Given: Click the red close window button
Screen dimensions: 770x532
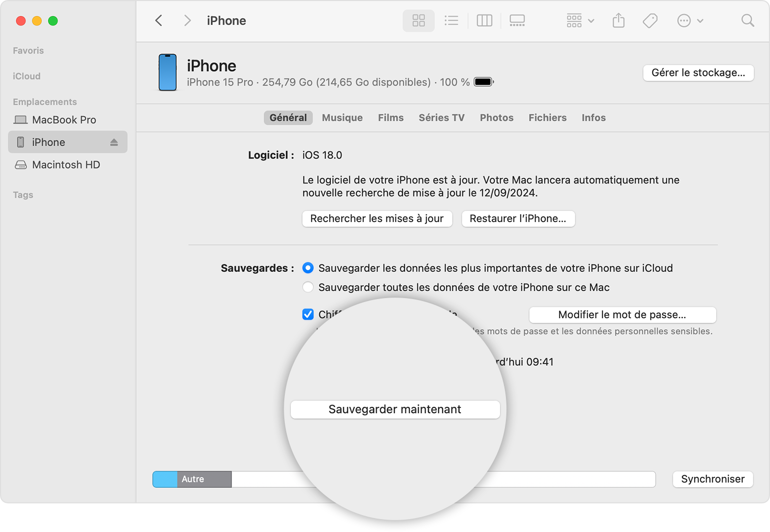Looking at the screenshot, I should 21,21.
